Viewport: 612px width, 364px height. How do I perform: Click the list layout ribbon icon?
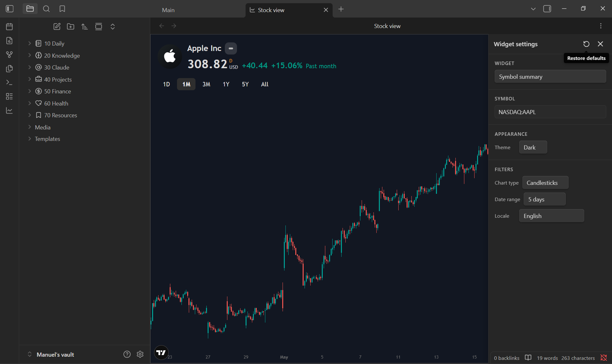[10, 96]
